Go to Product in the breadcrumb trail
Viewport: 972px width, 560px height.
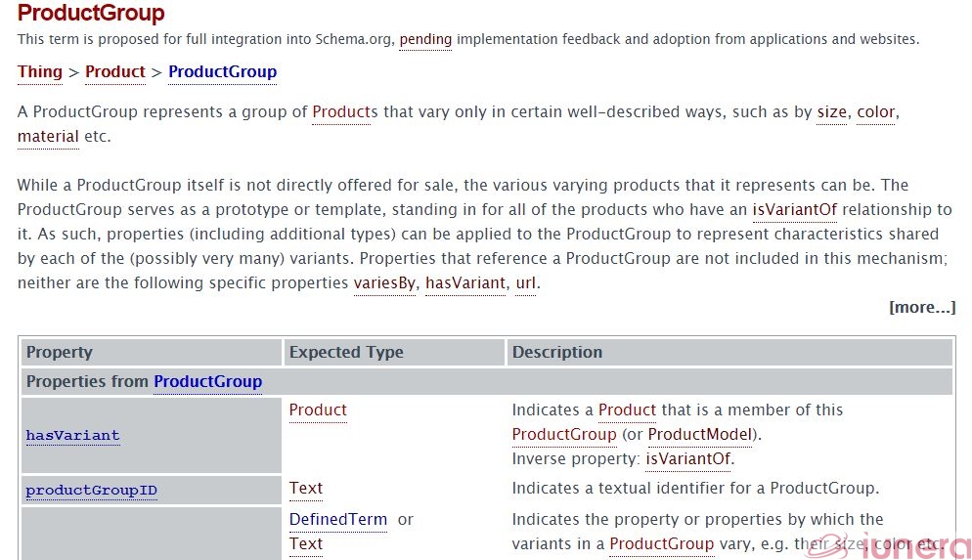point(115,71)
